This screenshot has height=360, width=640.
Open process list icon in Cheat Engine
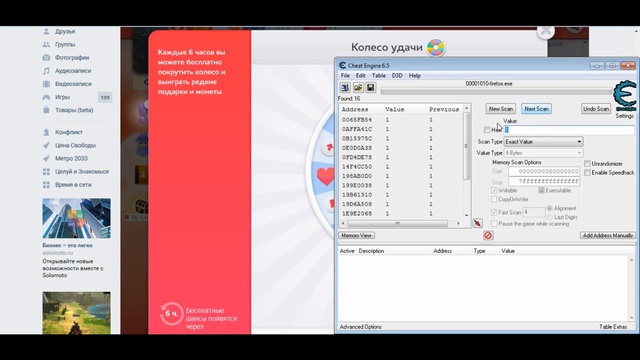tap(345, 87)
